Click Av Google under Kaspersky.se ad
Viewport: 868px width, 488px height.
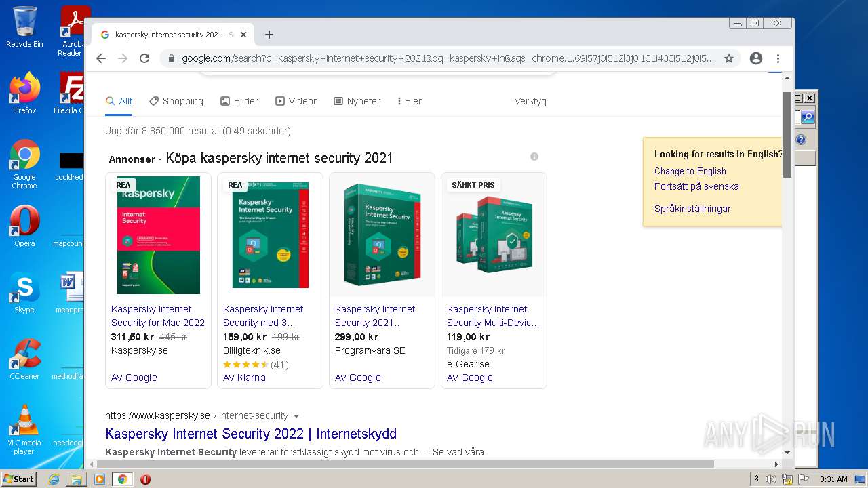(134, 378)
